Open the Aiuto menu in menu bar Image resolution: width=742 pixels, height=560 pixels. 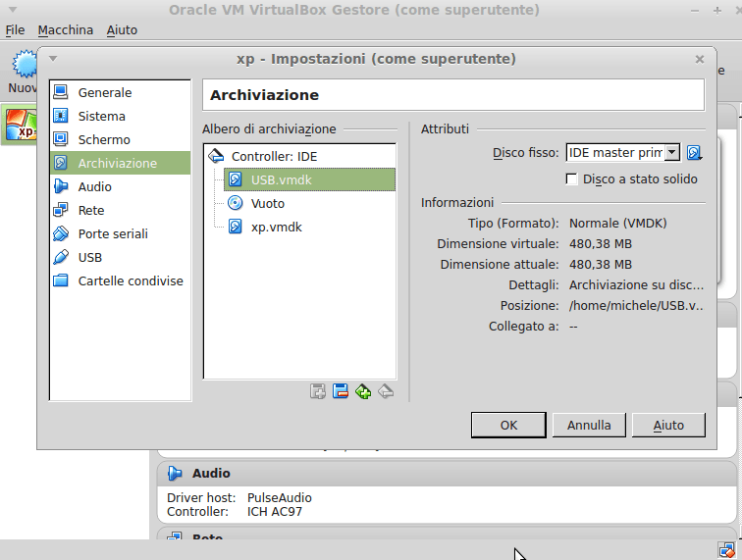[x=122, y=30]
